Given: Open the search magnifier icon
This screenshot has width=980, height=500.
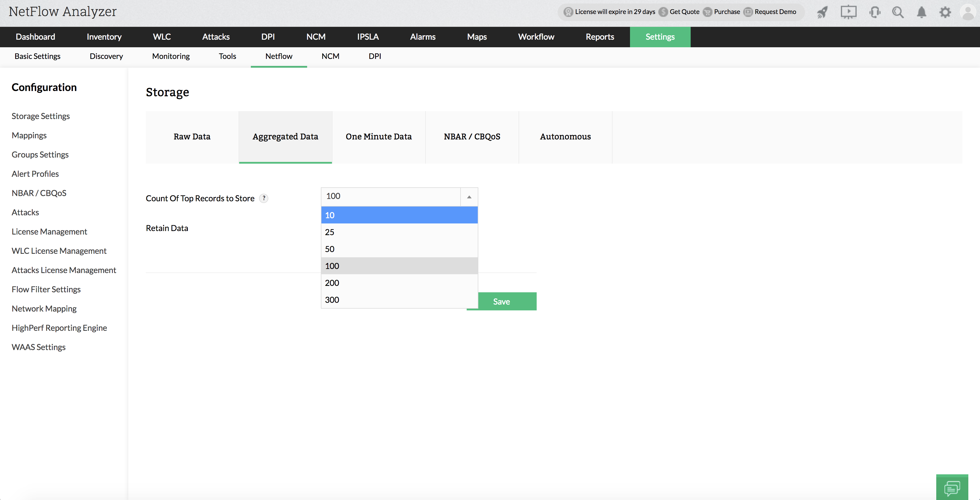Looking at the screenshot, I should tap(898, 12).
